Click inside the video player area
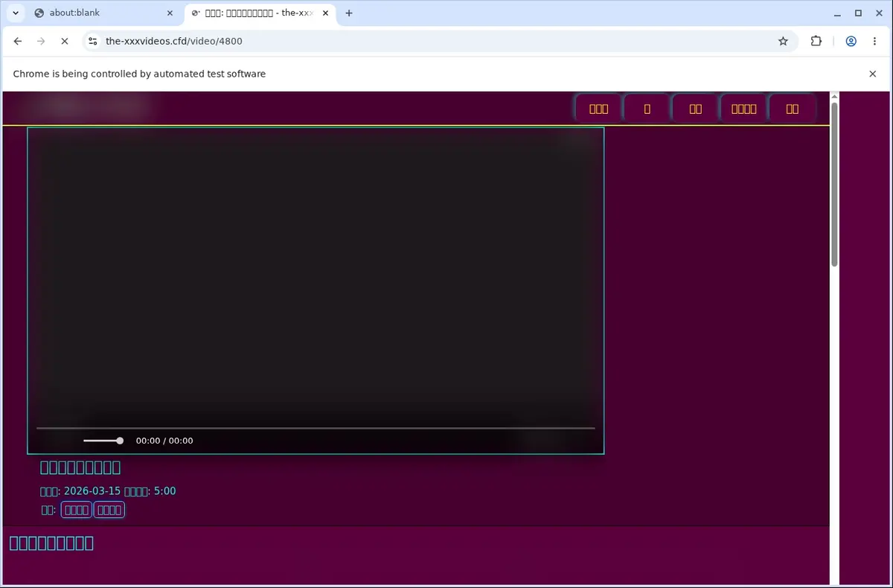This screenshot has width=893, height=588. click(316, 290)
